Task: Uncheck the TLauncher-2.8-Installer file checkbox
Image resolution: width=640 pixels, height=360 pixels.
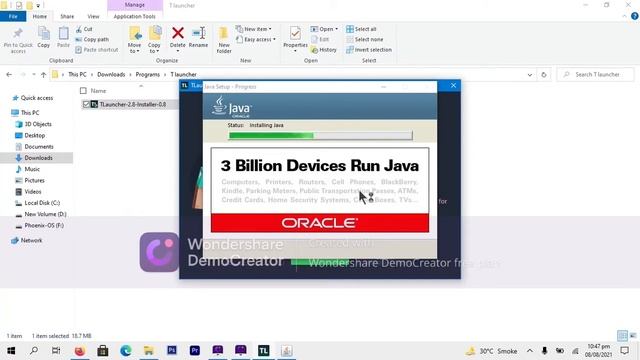Action: (x=86, y=104)
